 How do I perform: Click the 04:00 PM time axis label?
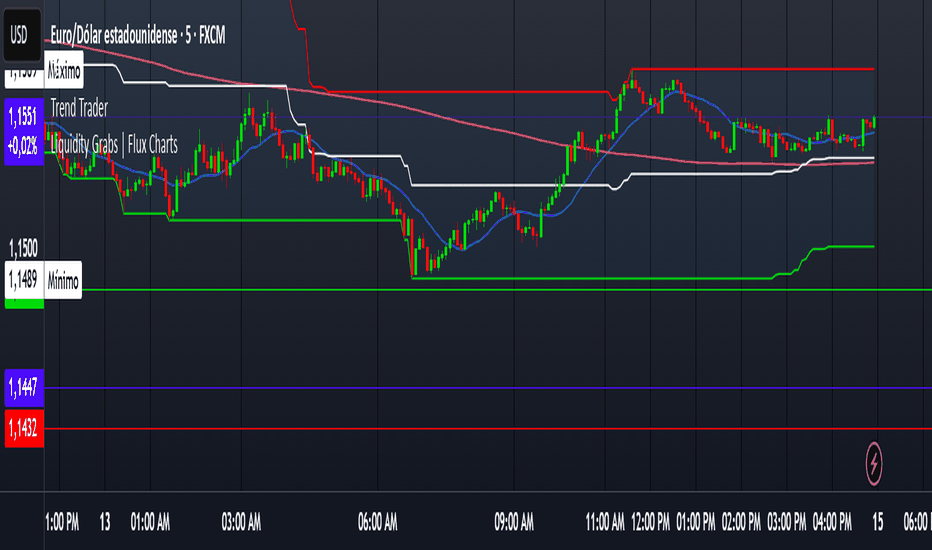tap(832, 523)
